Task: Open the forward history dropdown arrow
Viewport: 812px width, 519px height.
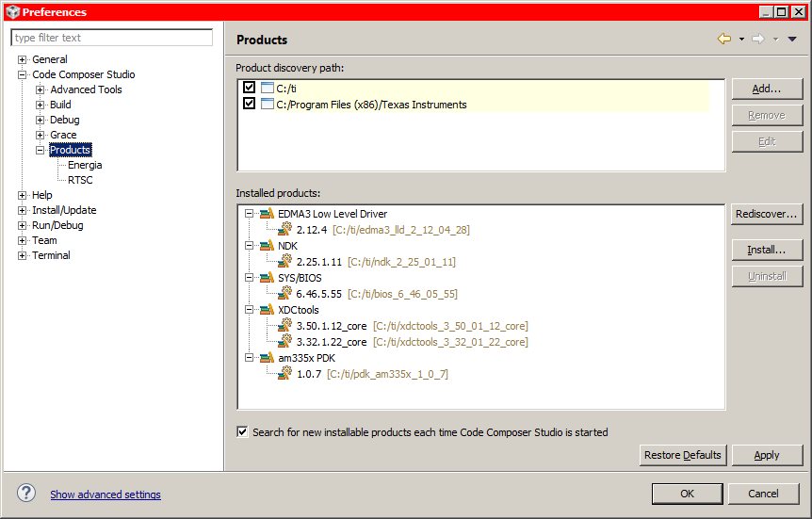Action: click(x=775, y=40)
